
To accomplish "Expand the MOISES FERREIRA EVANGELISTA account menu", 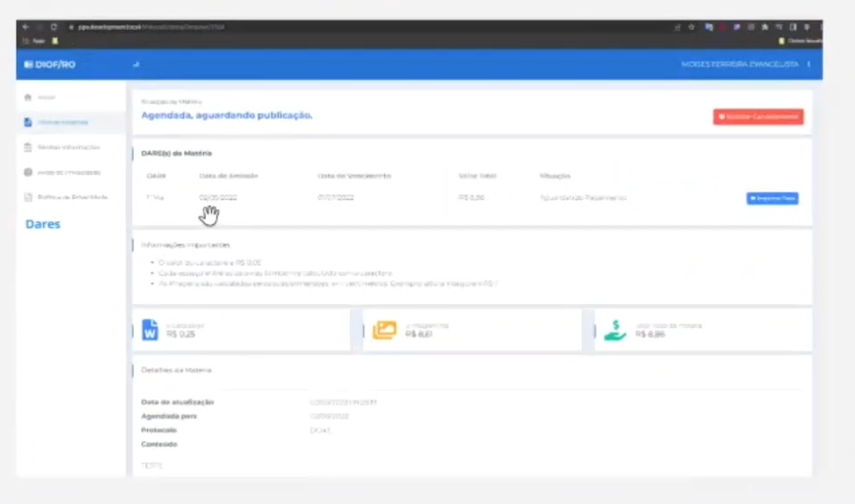I will [x=740, y=64].
